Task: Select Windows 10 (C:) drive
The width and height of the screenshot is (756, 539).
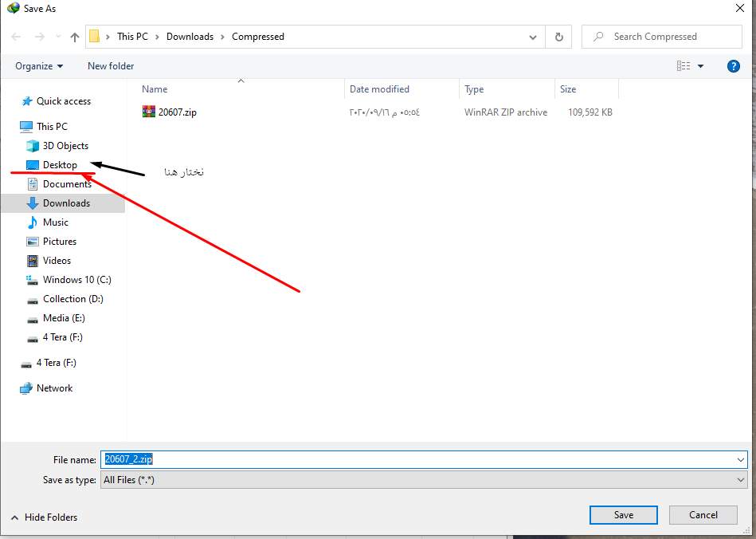Action: coord(77,280)
